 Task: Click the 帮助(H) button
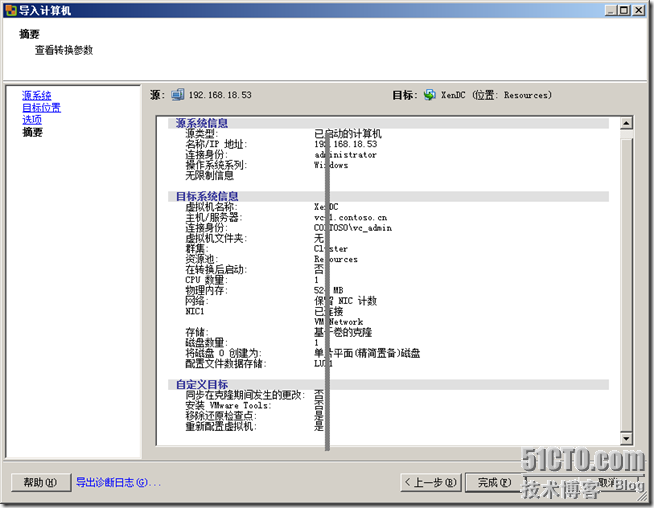coord(40,483)
